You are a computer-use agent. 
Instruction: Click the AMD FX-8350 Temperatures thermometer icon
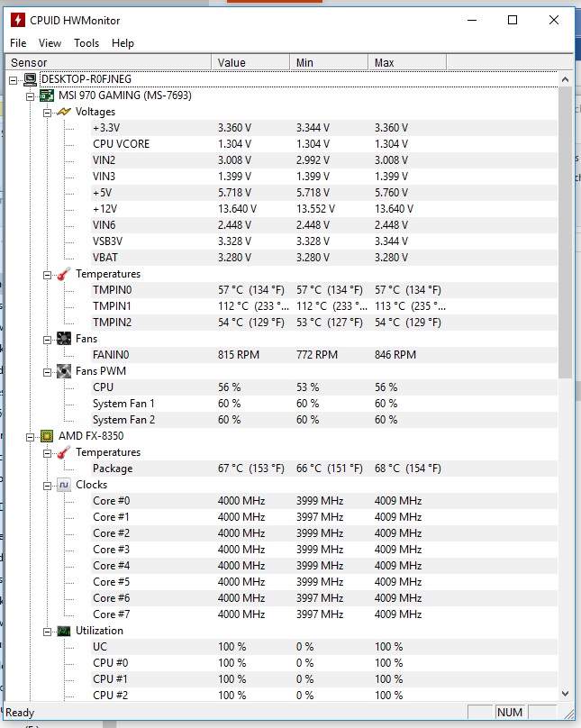[64, 452]
